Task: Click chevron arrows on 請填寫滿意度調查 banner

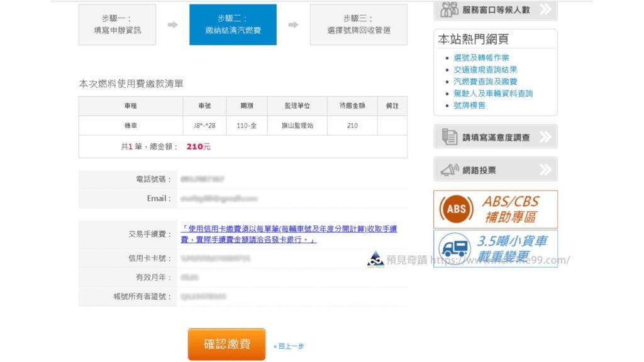Action: (x=545, y=136)
